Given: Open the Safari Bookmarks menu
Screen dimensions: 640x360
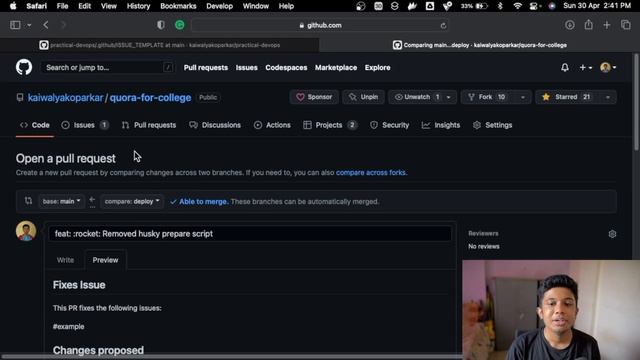Looking at the screenshot, I should [178, 6].
